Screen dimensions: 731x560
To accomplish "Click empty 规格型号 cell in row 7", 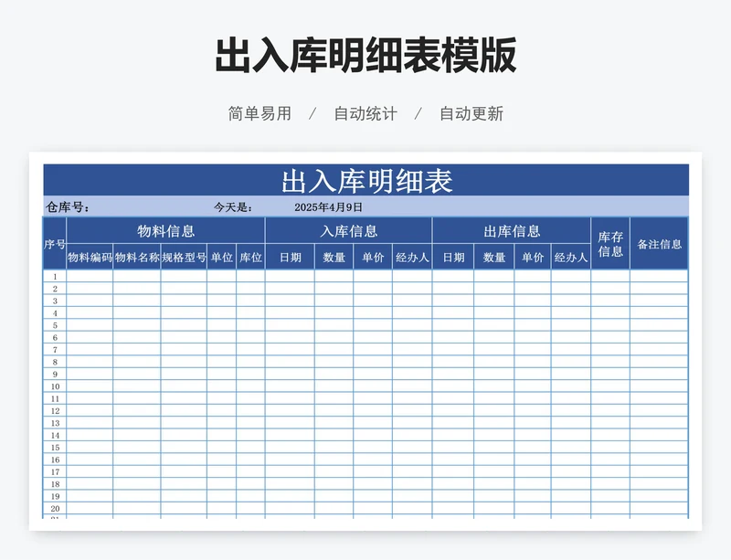I will click(184, 350).
